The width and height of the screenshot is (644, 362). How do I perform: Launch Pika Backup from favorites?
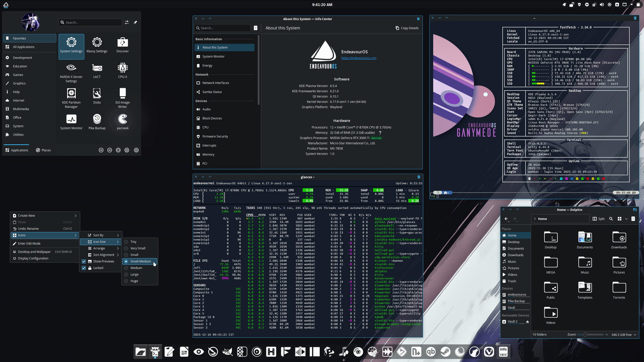(x=97, y=119)
